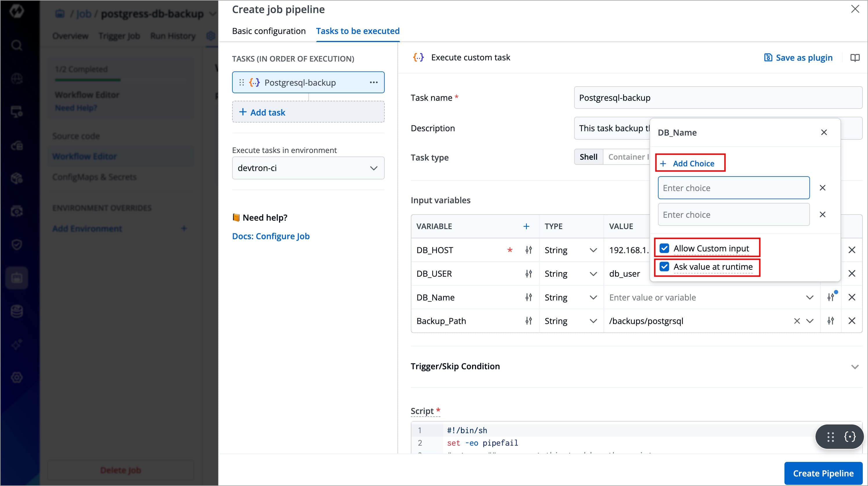Click the Task name input field
Screen dimensions: 868x486
tap(718, 98)
